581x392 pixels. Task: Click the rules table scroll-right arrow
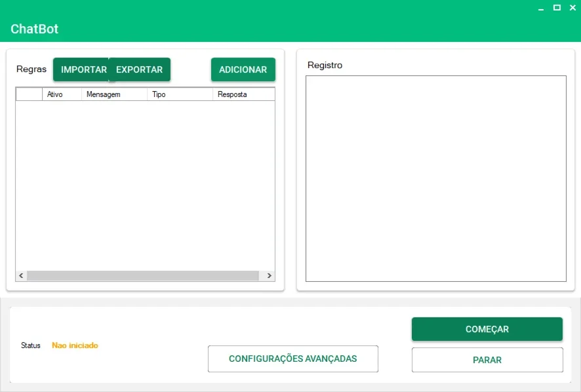(270, 276)
